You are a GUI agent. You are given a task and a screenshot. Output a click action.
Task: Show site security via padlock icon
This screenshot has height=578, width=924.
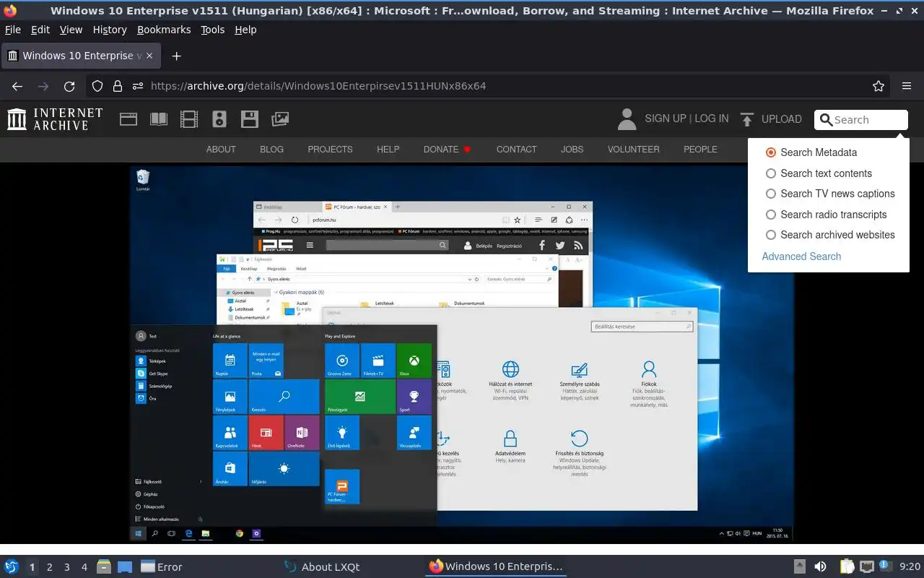tap(118, 86)
